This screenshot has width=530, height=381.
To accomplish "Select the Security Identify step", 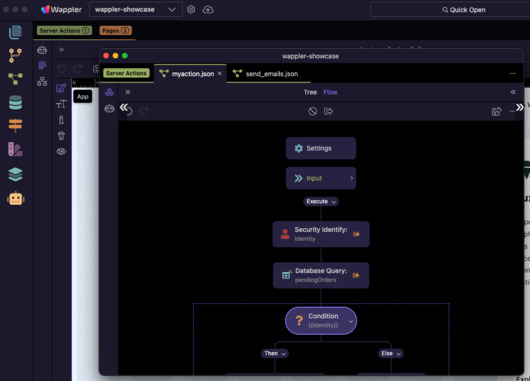I will click(321, 234).
